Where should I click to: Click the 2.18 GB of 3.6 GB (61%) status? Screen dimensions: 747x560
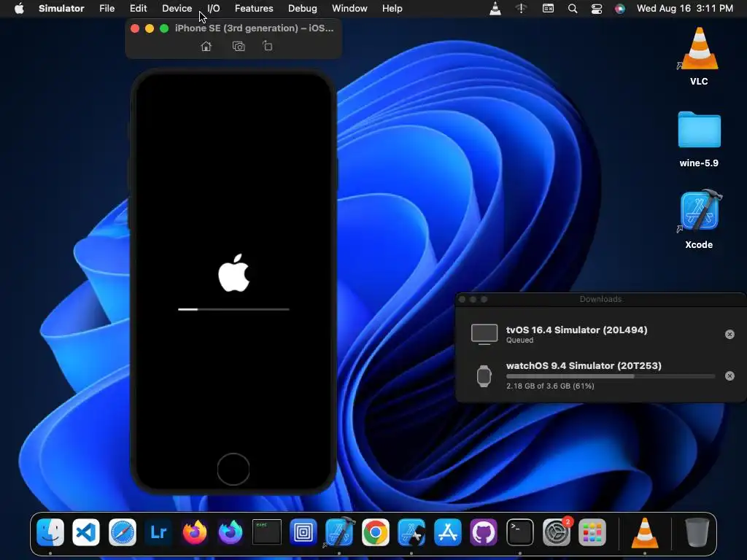550,386
